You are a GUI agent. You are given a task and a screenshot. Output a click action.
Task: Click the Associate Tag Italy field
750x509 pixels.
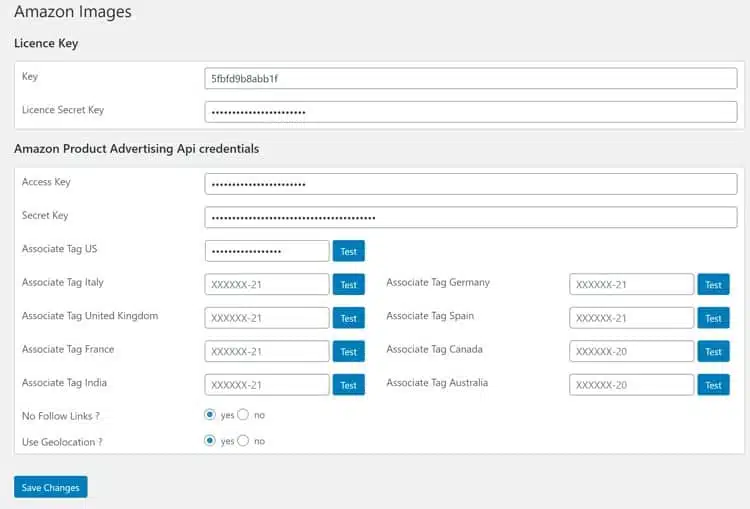click(267, 284)
